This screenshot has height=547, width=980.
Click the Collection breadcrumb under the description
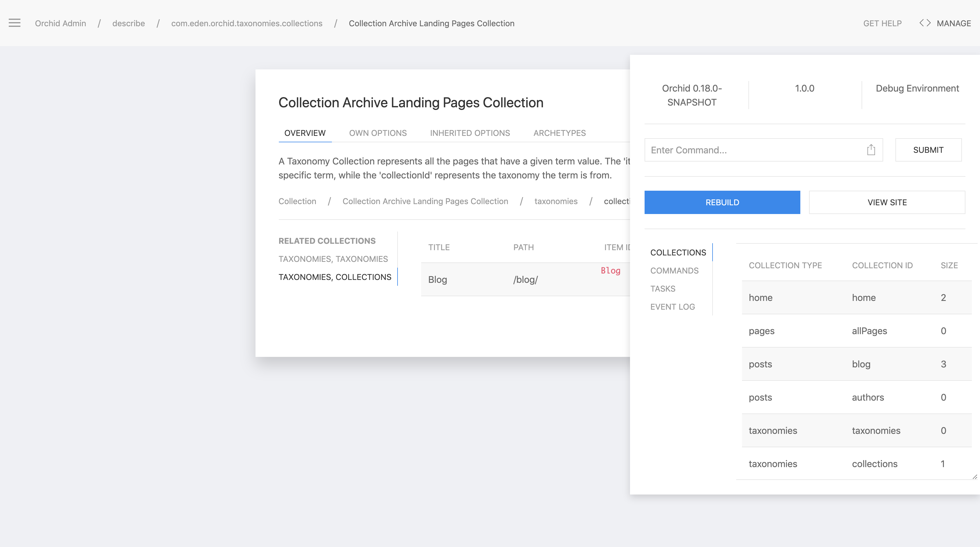(297, 201)
